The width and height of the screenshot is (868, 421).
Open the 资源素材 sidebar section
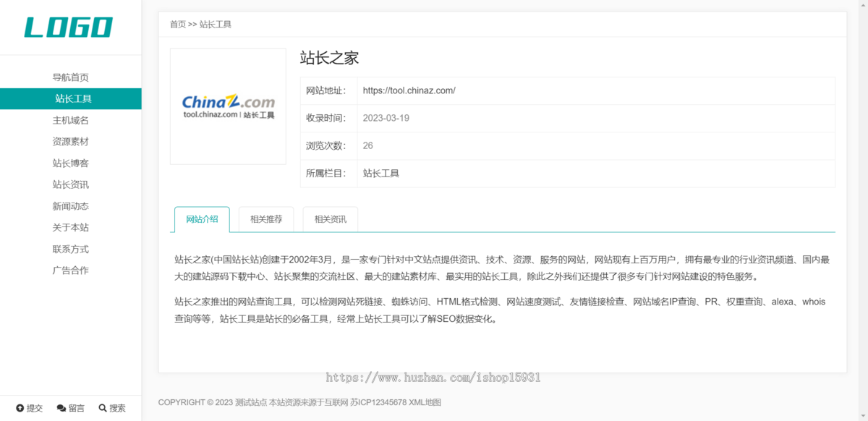pos(70,141)
